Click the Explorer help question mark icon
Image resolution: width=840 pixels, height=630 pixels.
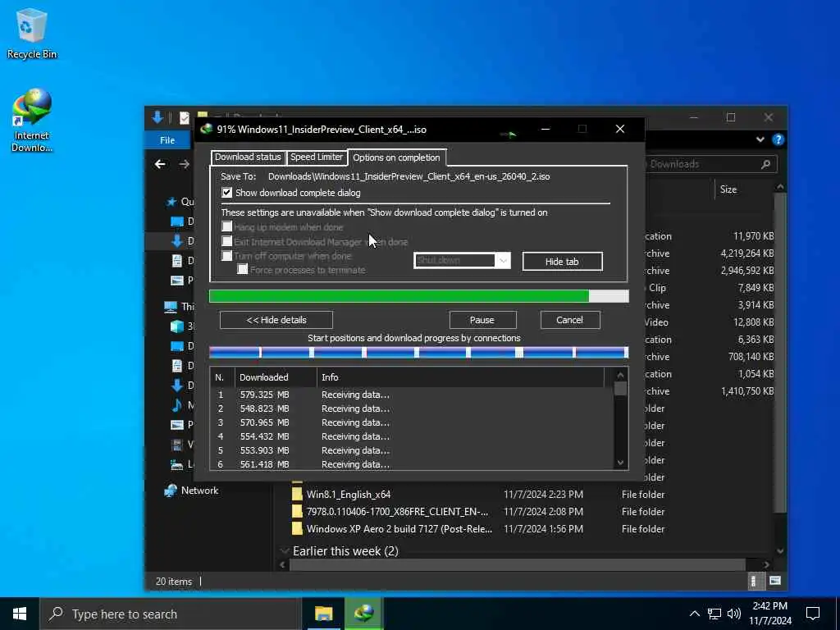(x=778, y=139)
